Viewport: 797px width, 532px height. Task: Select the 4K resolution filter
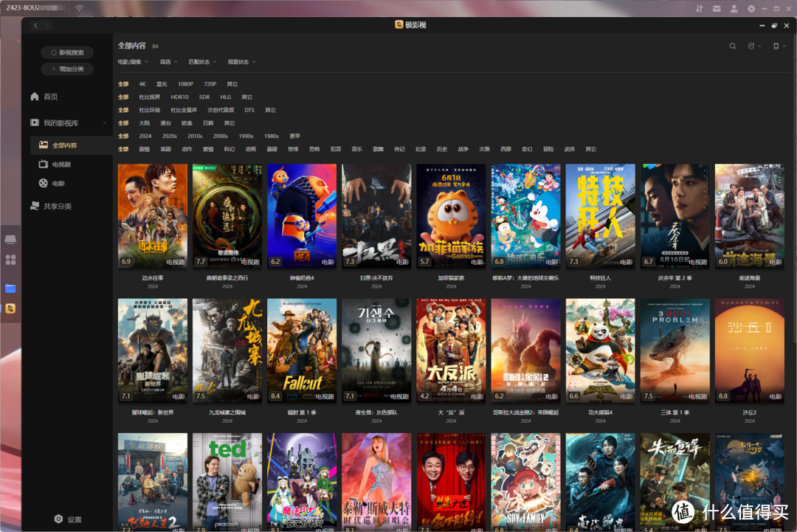click(x=142, y=84)
